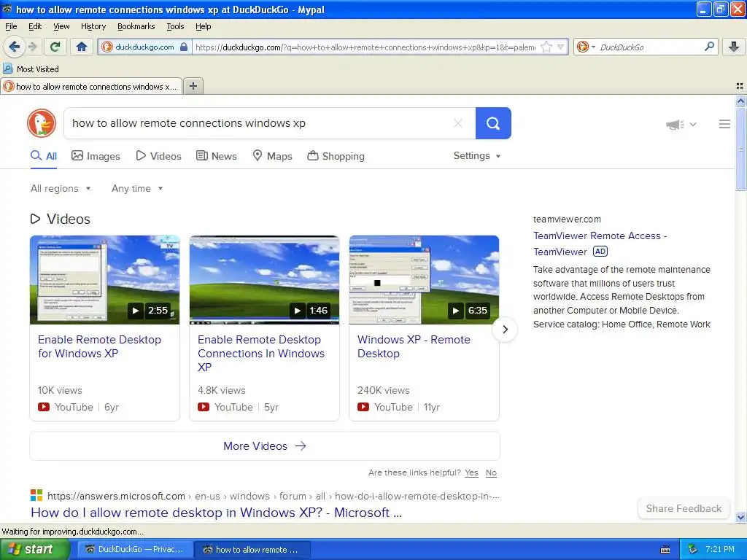Click the teamviewer.com ad domain text
Viewport: 747px width, 560px height.
point(567,219)
